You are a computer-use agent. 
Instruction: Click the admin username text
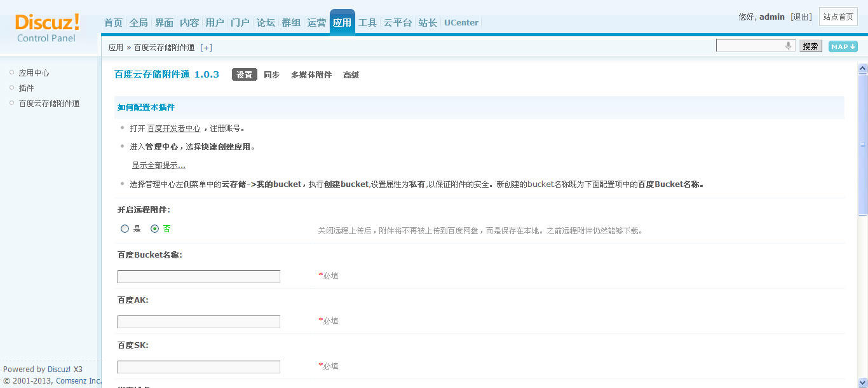[x=772, y=17]
